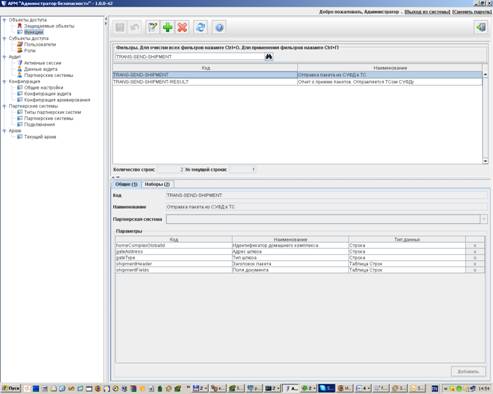Click the greyed-out undo arrow icon
This screenshot has width=493, height=394.
135,27
